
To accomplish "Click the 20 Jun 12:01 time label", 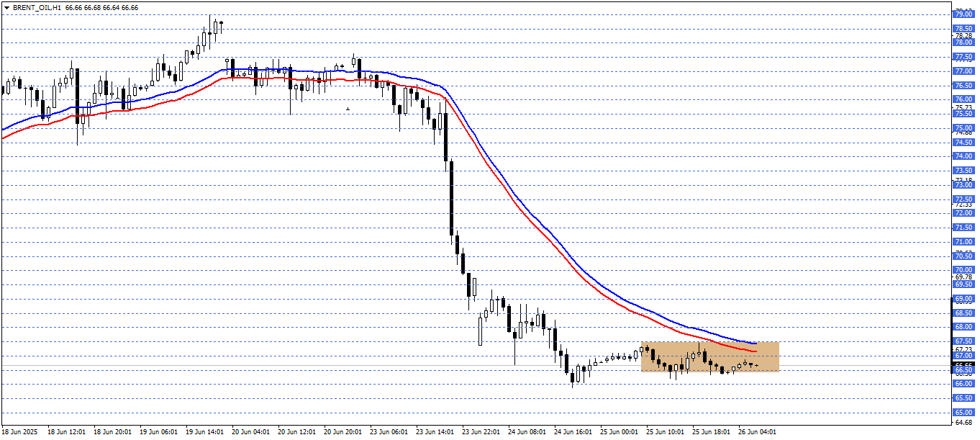I will click(296, 432).
